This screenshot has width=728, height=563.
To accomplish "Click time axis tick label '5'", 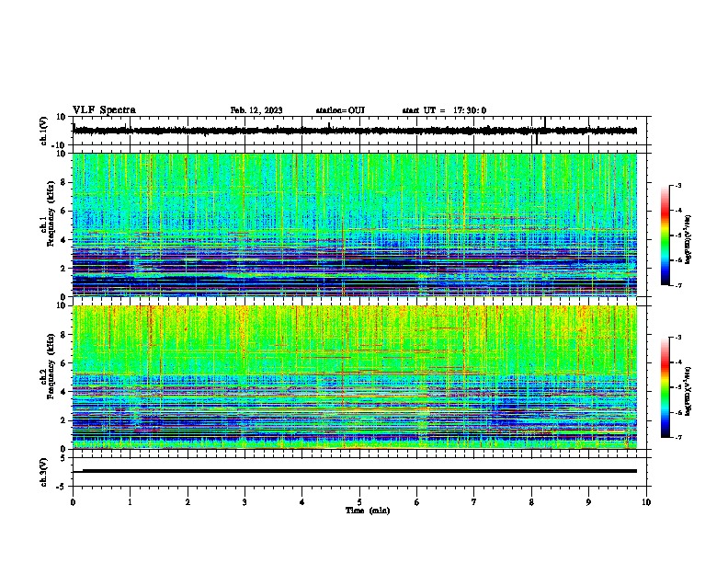I will pos(359,502).
